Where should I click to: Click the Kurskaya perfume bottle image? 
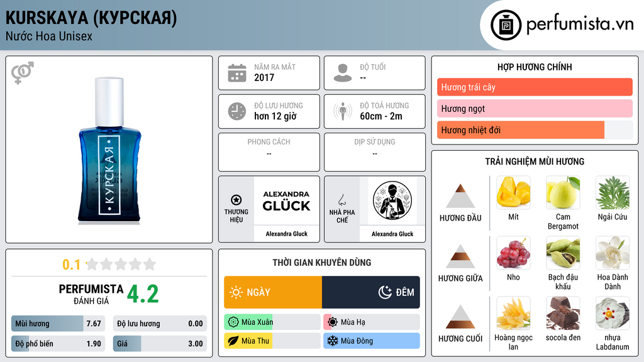point(109,151)
